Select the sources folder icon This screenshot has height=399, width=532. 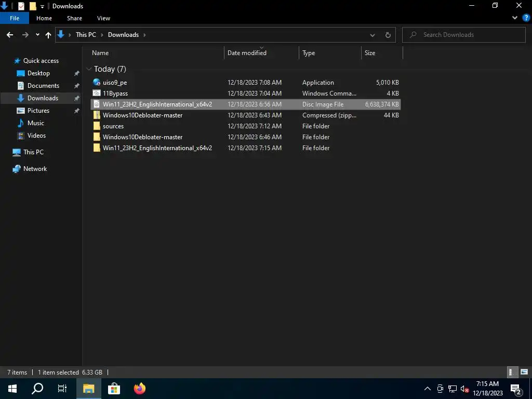[97, 126]
